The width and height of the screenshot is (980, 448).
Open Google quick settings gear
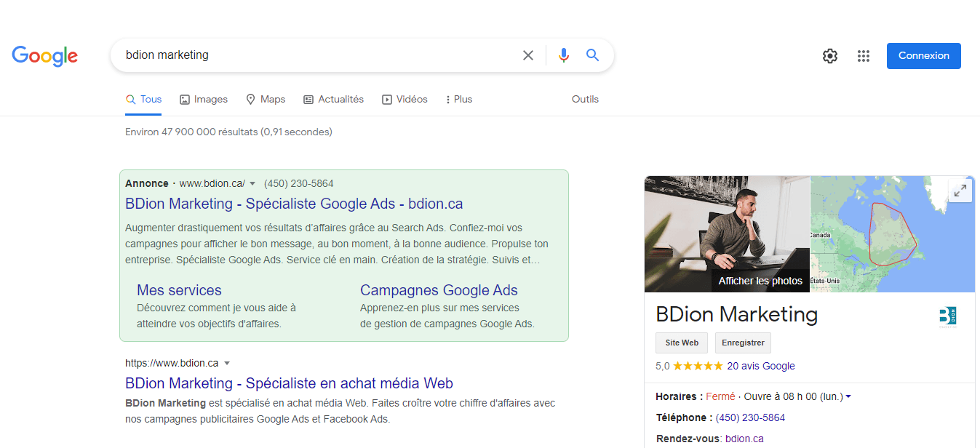coord(829,55)
